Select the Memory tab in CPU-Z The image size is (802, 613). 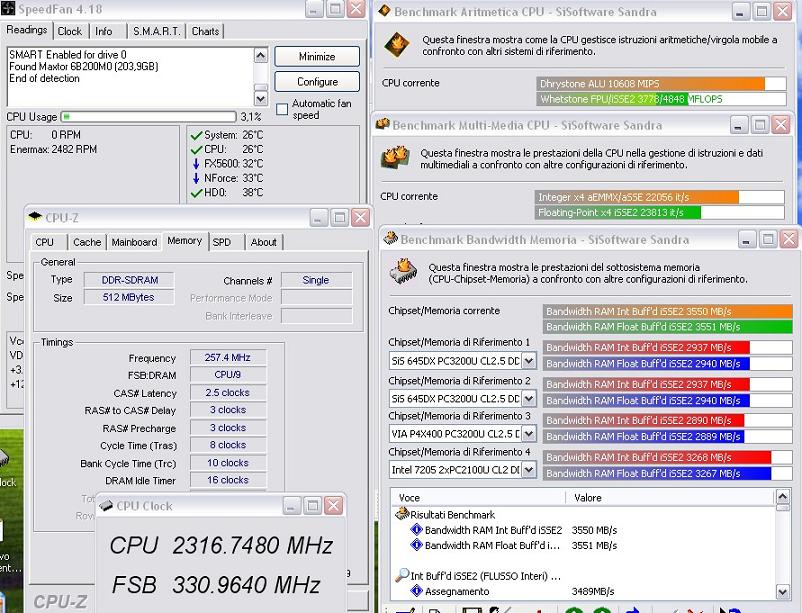click(185, 240)
